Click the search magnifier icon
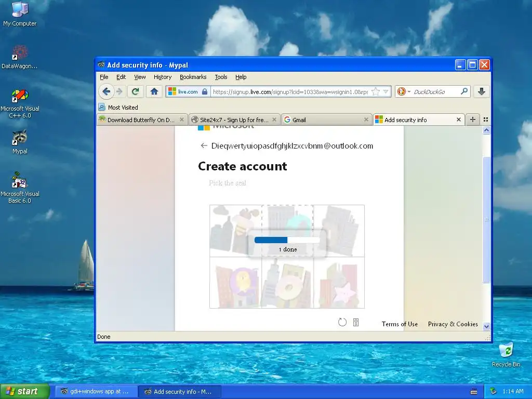 tap(464, 91)
